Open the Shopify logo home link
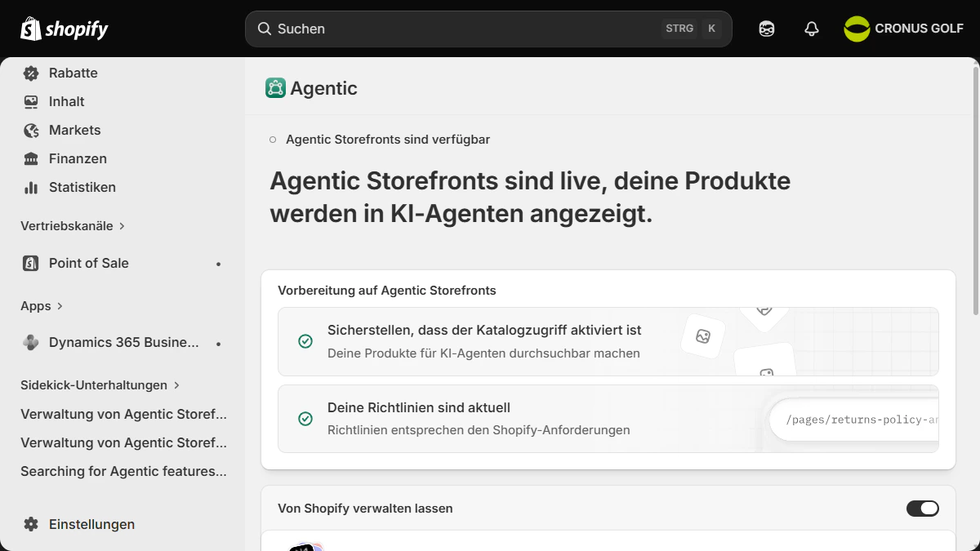 65,29
